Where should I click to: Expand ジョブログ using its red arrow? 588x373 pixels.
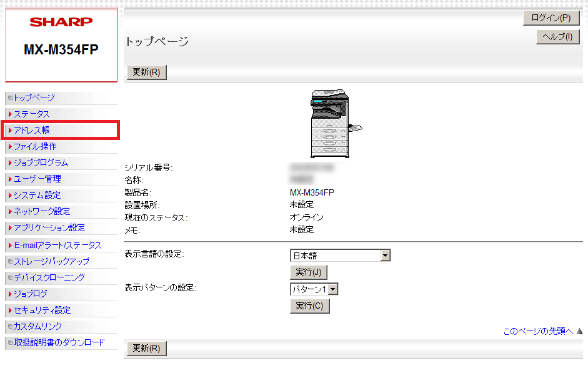10,294
